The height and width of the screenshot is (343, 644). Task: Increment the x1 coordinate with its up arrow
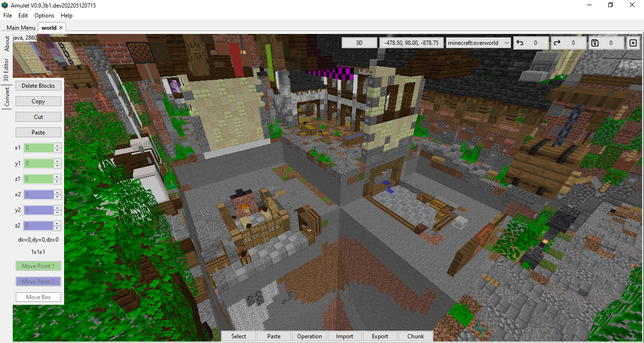[57, 146]
